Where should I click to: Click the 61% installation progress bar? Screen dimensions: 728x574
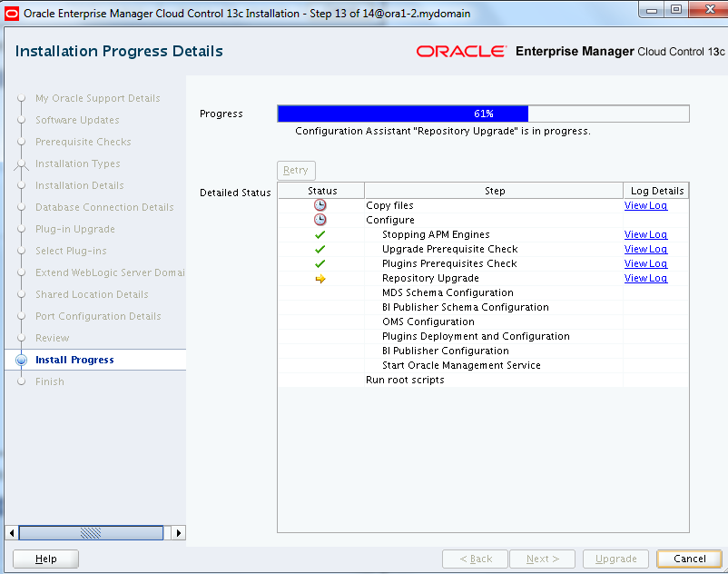click(x=483, y=114)
